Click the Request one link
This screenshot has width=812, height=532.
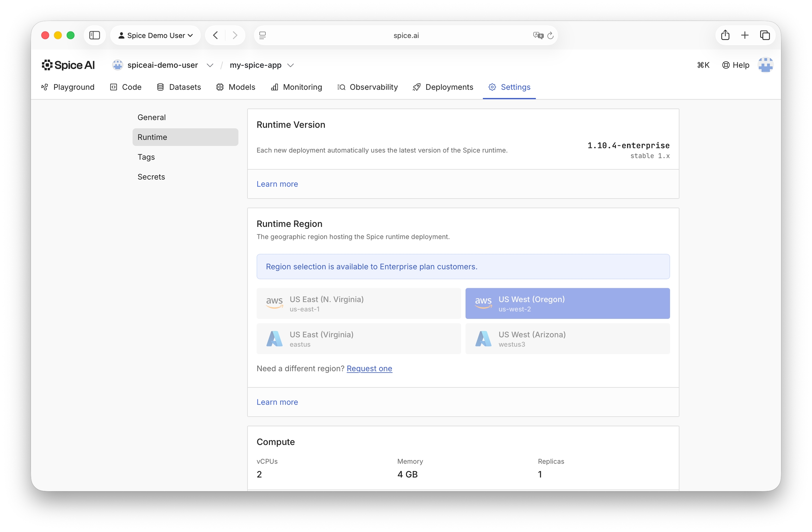tap(369, 368)
